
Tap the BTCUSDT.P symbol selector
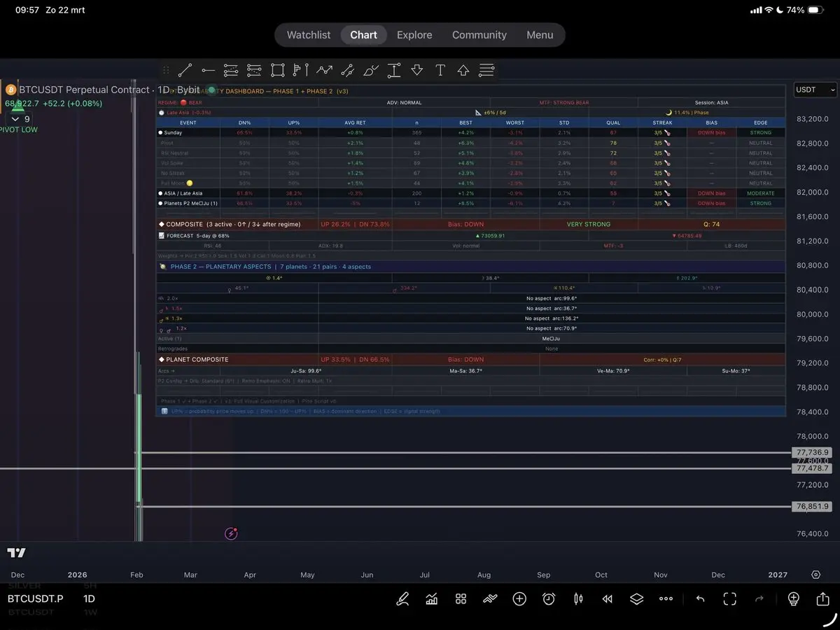pyautogui.click(x=36, y=598)
